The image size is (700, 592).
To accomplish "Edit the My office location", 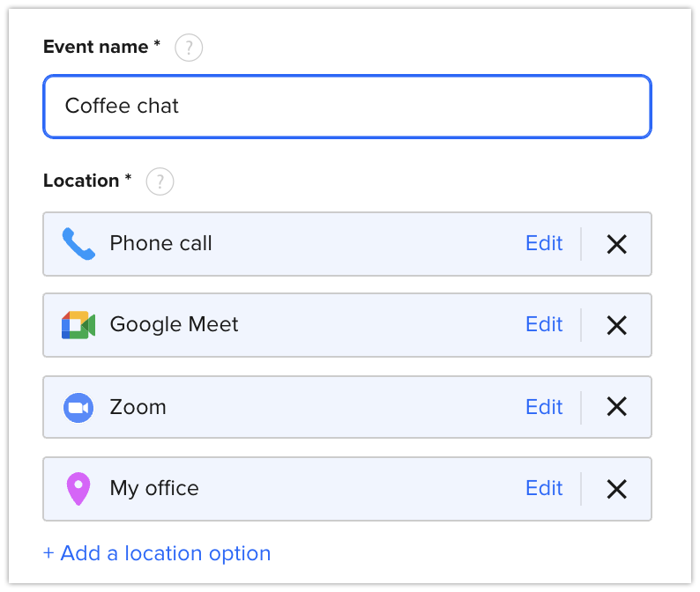I will pyautogui.click(x=544, y=488).
